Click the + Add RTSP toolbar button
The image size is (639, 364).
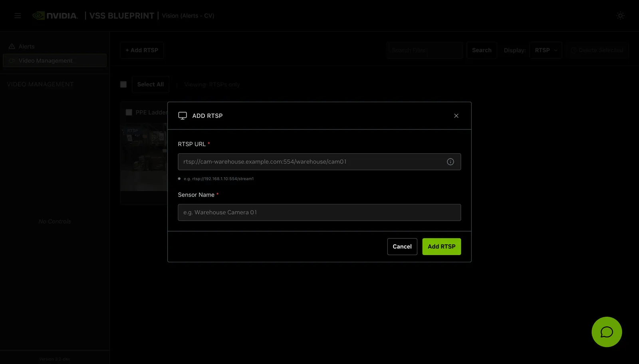tap(142, 50)
